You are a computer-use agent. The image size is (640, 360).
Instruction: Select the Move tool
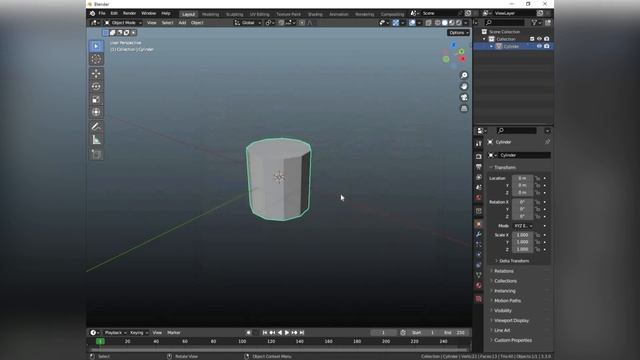(x=96, y=73)
